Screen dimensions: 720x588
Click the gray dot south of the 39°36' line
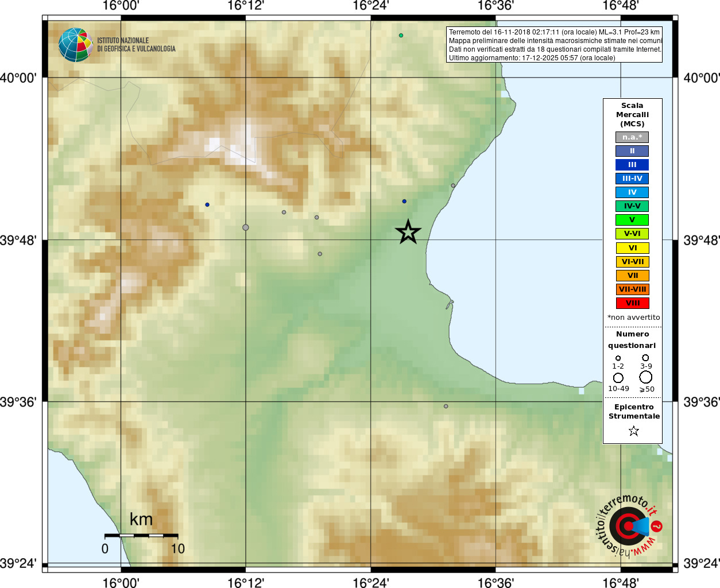click(x=446, y=406)
